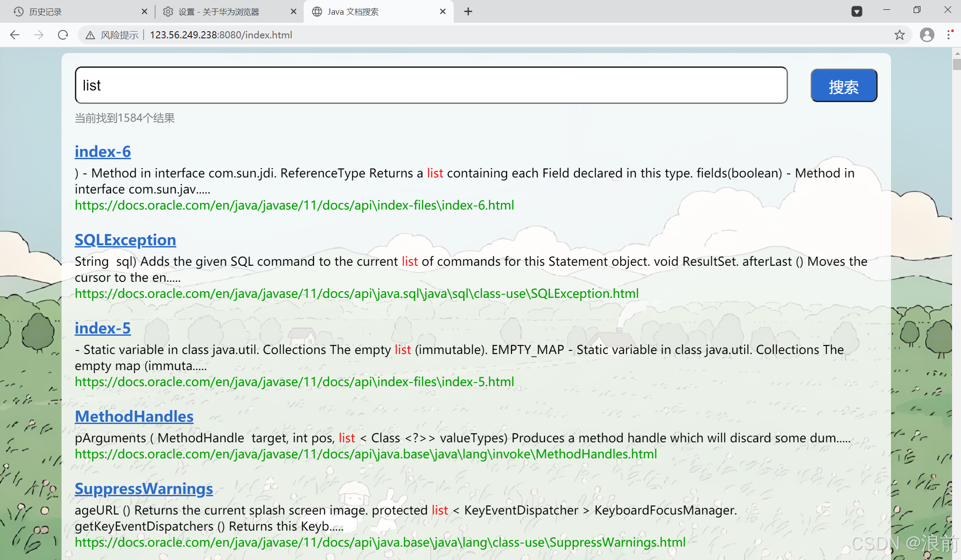Click the browser back arrow
The image size is (961, 560).
[15, 35]
